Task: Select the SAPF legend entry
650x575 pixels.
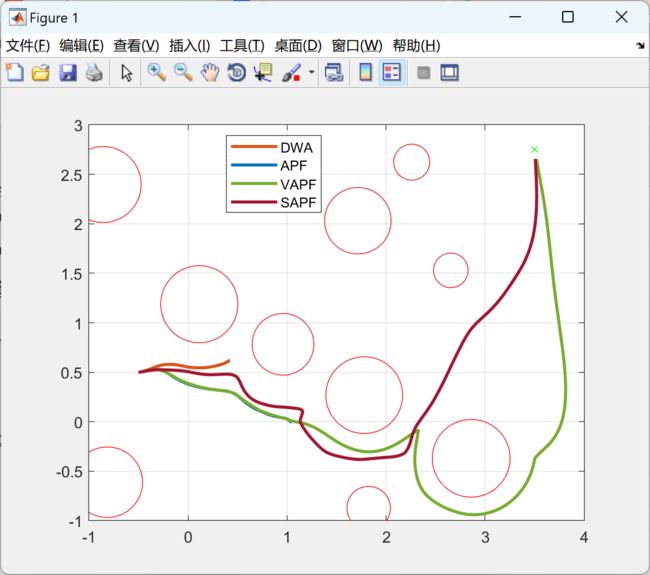Action: 274,202
